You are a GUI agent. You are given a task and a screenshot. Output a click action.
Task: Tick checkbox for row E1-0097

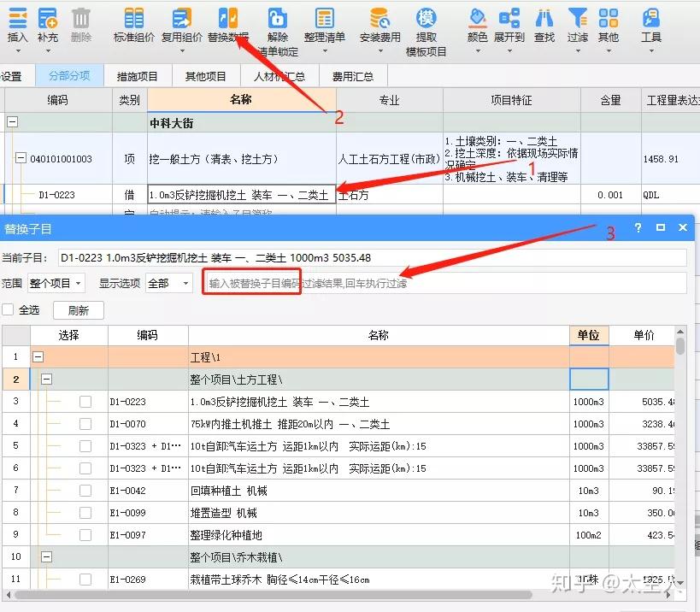click(x=85, y=535)
